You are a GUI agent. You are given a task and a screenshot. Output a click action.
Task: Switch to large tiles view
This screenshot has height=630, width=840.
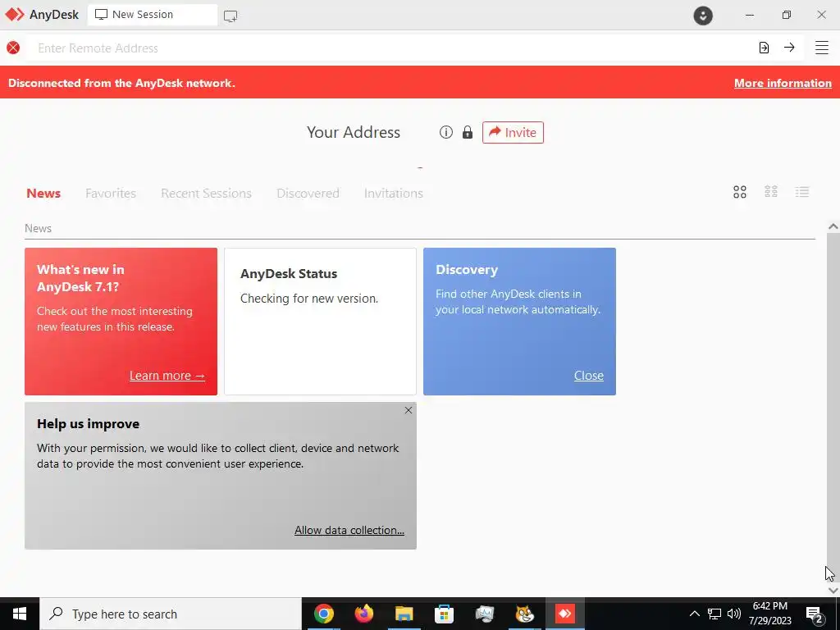click(x=740, y=192)
